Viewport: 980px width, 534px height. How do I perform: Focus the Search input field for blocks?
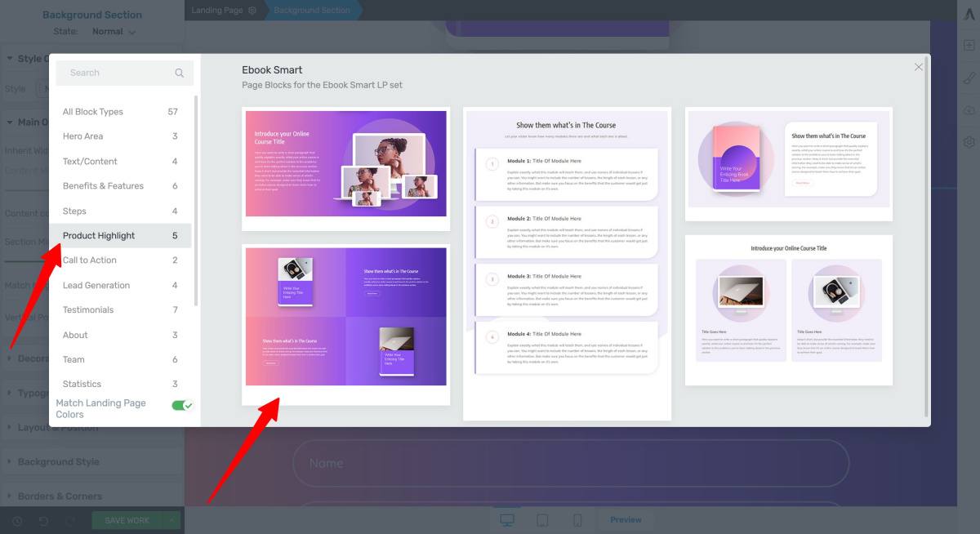point(125,73)
